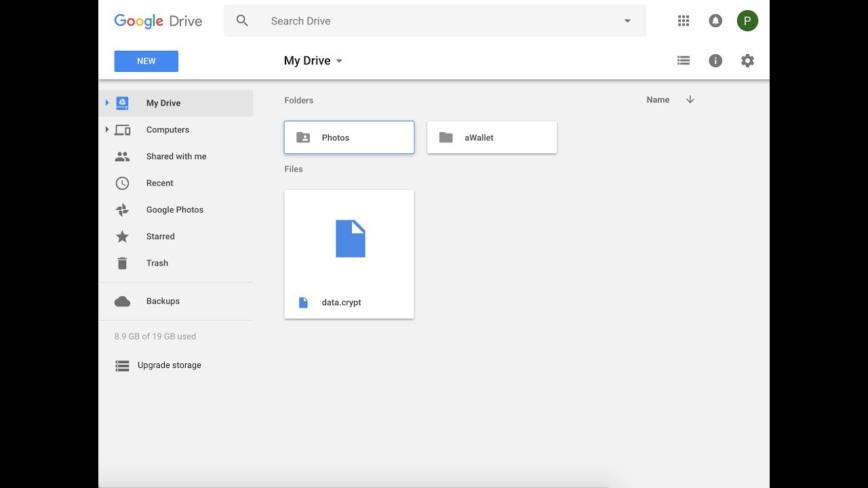Click the storage used text
This screenshot has width=868, height=488.
155,336
